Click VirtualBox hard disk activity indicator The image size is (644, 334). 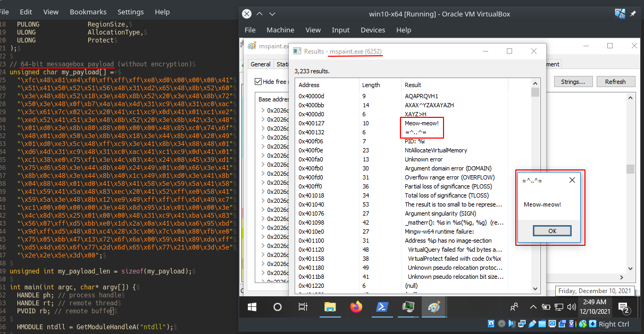coord(492,324)
